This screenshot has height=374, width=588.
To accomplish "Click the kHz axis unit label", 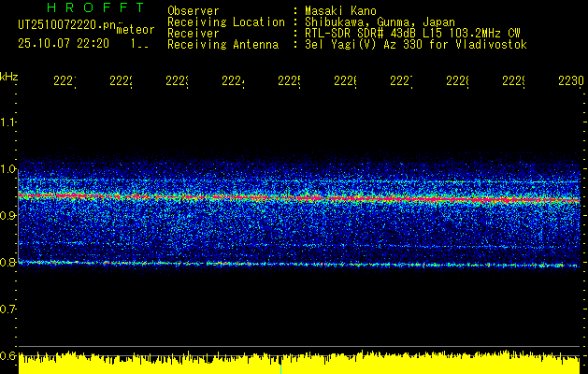I will click(8, 77).
